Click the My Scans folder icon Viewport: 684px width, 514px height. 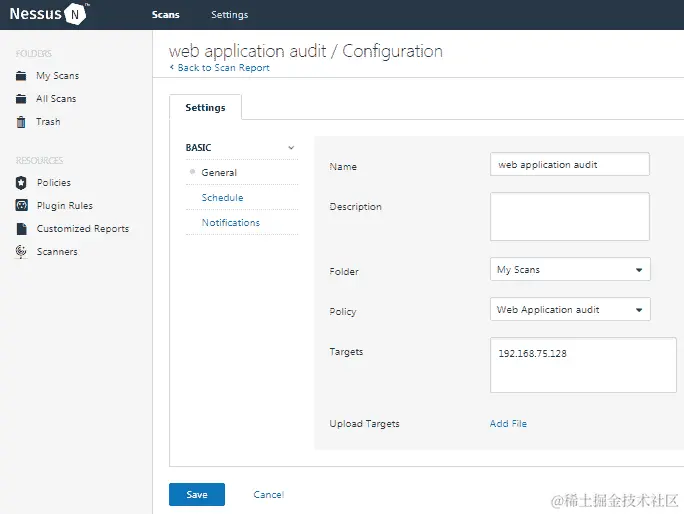[21, 76]
